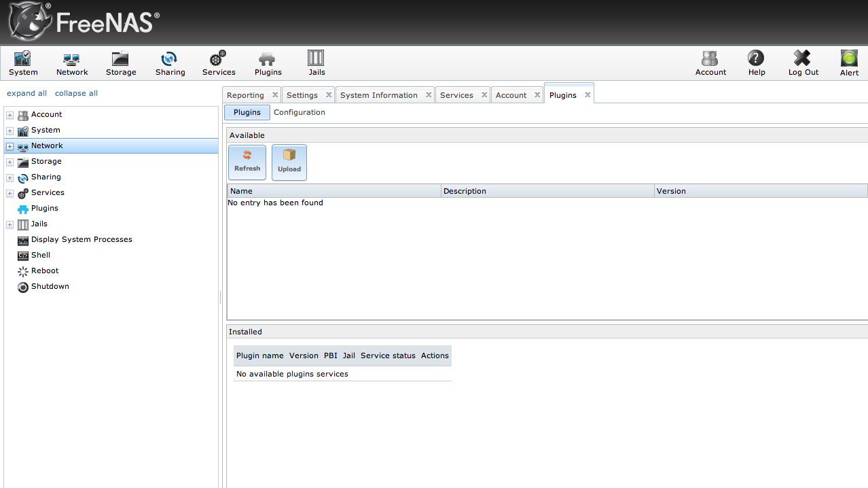Click the Services gear icon in the tree
The width and height of the screenshot is (868, 488).
23,193
